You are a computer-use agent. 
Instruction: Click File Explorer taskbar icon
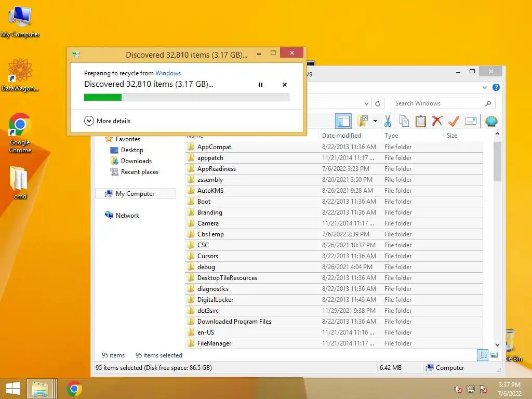pyautogui.click(x=40, y=389)
